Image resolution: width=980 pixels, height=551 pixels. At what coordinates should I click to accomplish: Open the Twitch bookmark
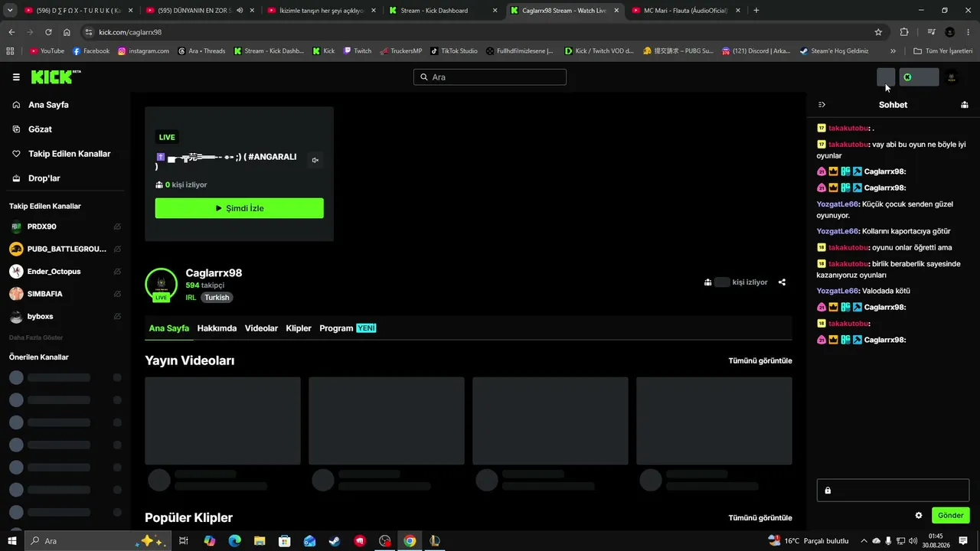click(358, 51)
